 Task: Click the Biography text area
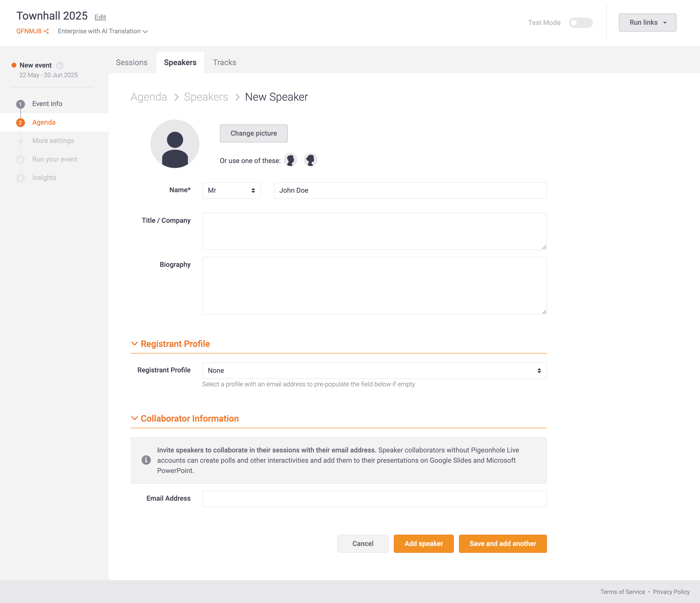374,286
